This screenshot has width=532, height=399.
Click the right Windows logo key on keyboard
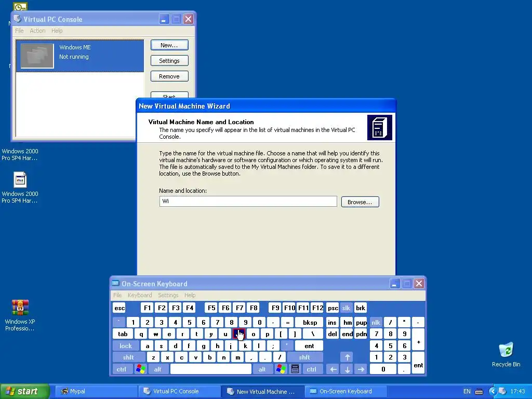click(x=281, y=369)
